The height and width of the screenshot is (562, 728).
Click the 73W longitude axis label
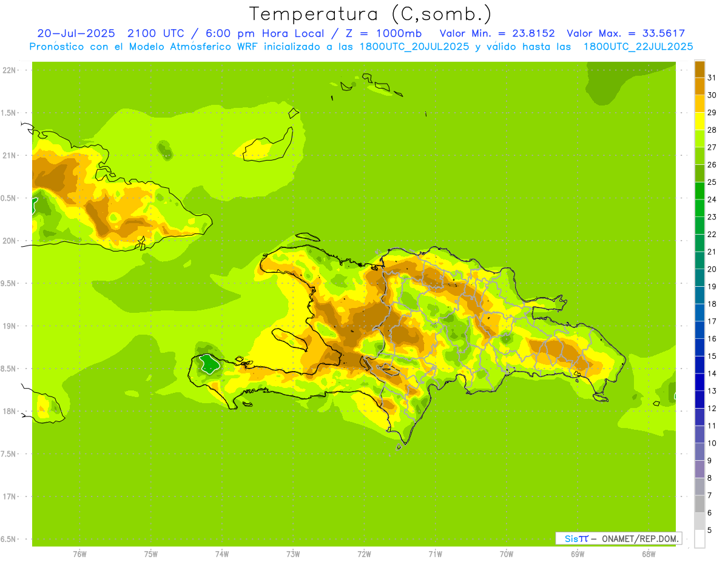(293, 554)
